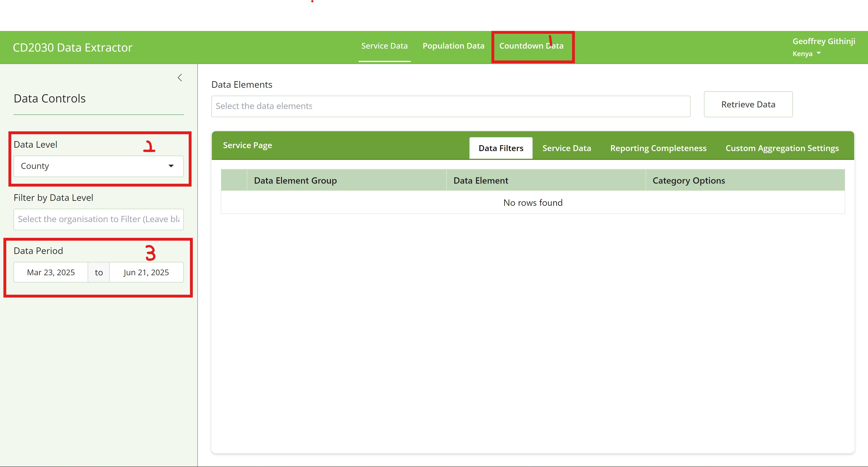
Task: Open the Service Data panel tab
Action: (x=566, y=148)
